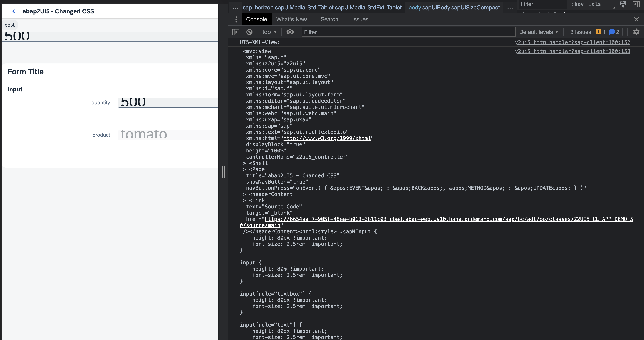Image resolution: width=644 pixels, height=340 pixels.
Task: Clear the console messages
Action: click(249, 32)
